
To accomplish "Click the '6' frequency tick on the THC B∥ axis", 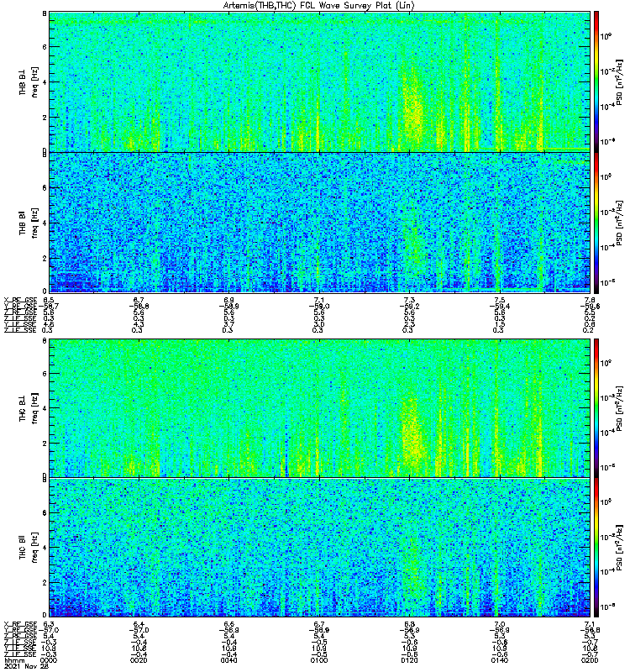I will tap(45, 512).
